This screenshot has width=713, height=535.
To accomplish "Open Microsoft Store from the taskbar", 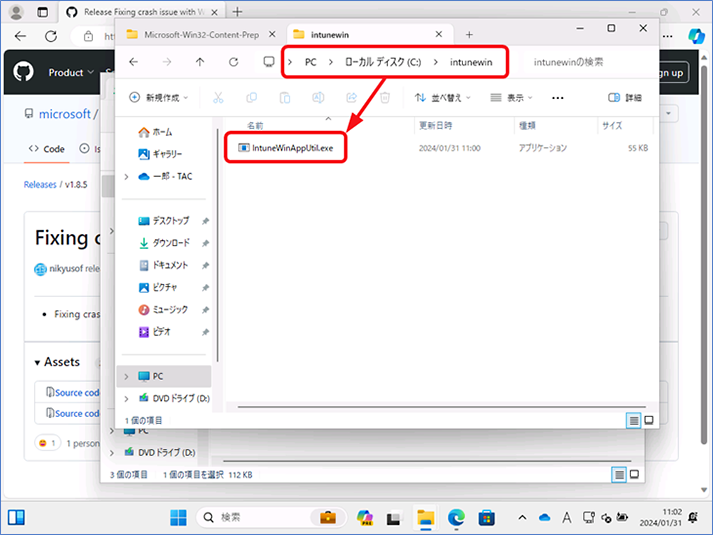I will click(x=487, y=518).
